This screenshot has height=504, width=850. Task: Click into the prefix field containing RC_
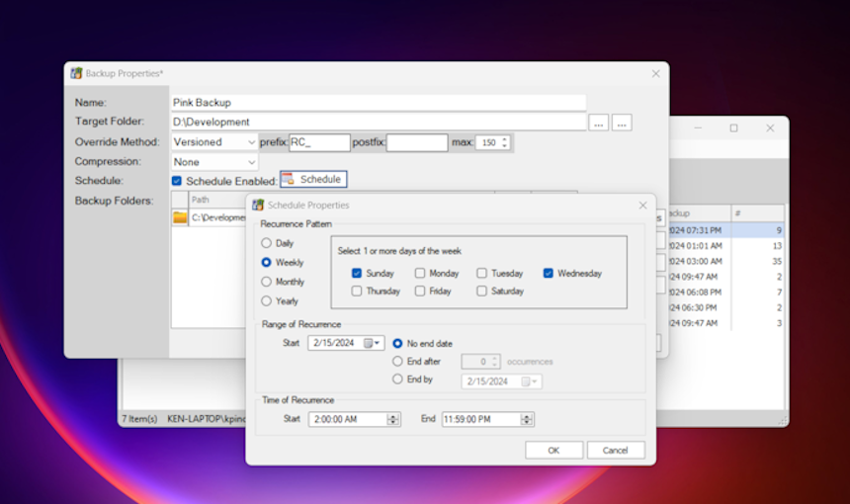pos(319,142)
